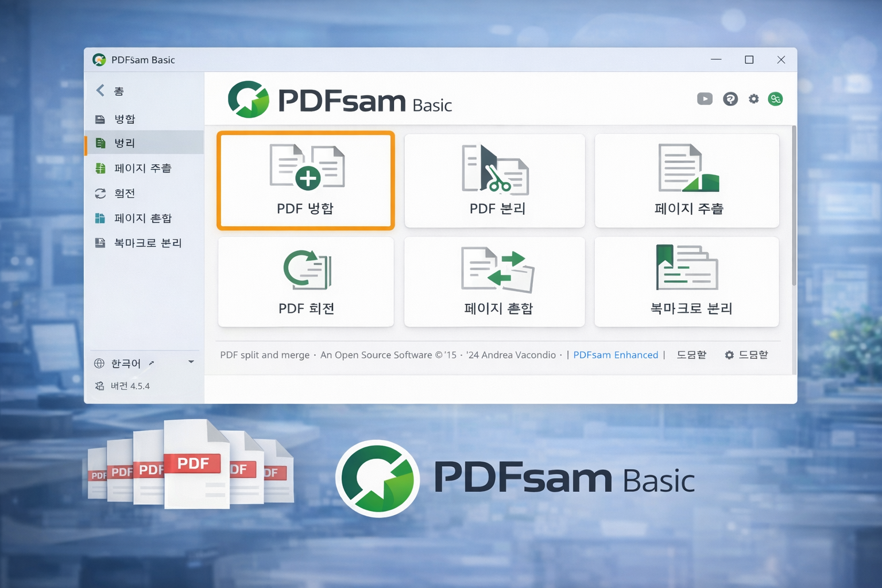Click the footer 도움할 link without gear
Image resolution: width=882 pixels, height=588 pixels.
[x=691, y=355]
